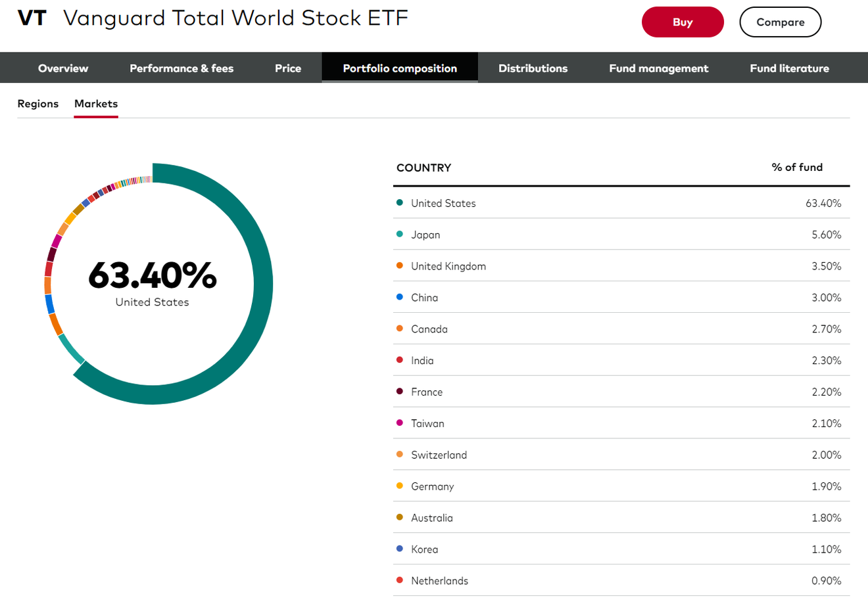This screenshot has height=598, width=868.
Task: Click the 0.90% Netherlands value
Action: [826, 581]
